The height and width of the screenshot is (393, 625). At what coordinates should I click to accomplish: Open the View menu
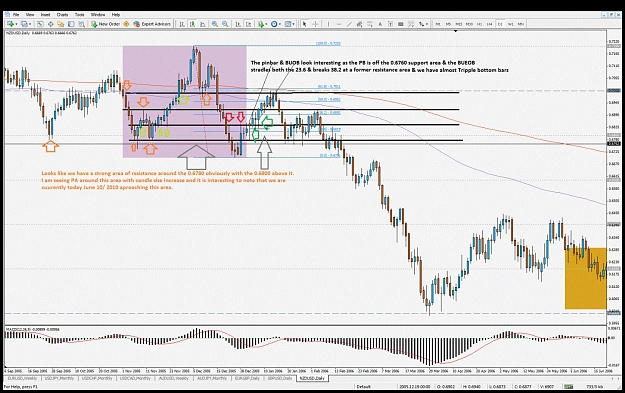point(30,15)
